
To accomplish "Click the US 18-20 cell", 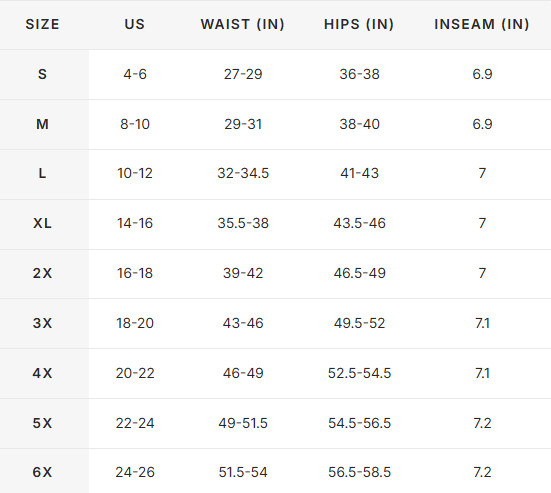I will click(x=135, y=323).
